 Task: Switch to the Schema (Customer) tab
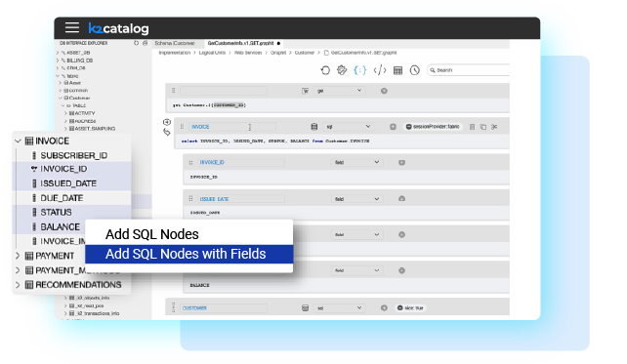(175, 43)
